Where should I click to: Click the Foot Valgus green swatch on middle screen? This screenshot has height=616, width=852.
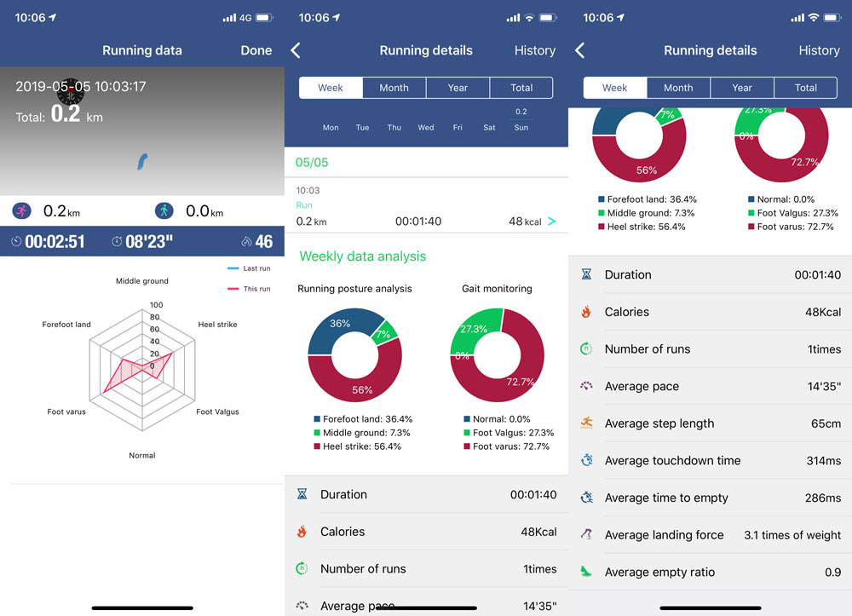coord(467,433)
